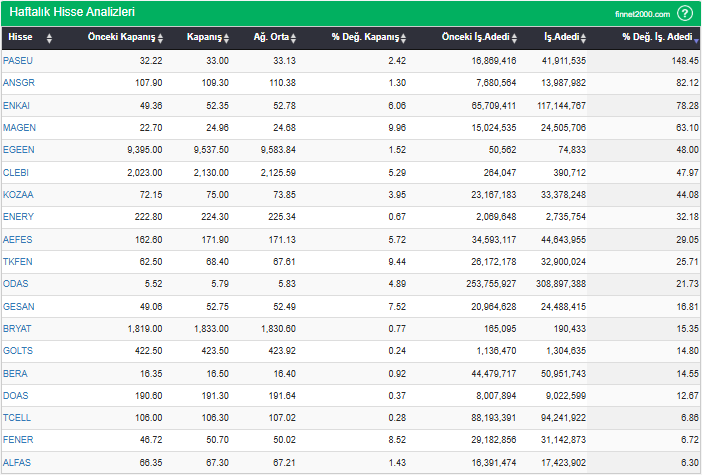This screenshot has height=475, width=702.
Task: Click the % Değ. Kapanış header label
Action: (x=365, y=37)
